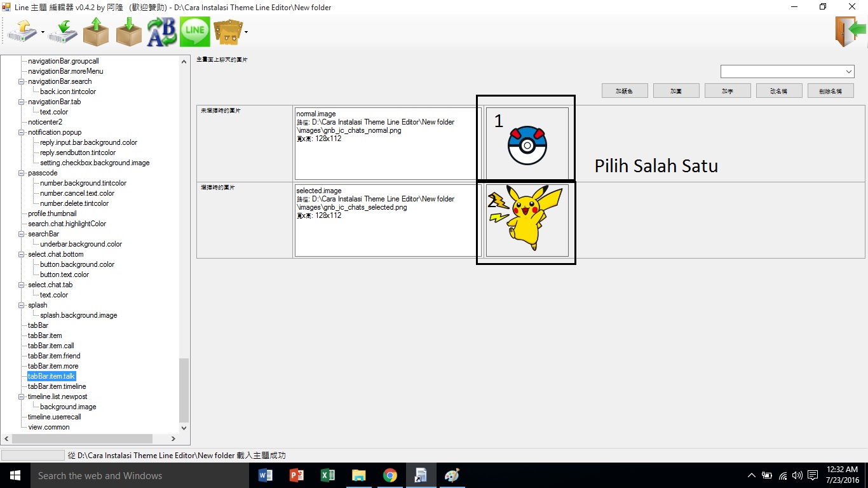The image size is (868, 488).
Task: Collapse the notification.popup tree node
Action: (x=21, y=132)
